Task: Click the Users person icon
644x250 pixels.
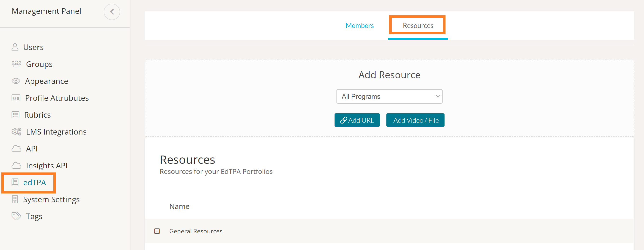Action: pos(15,47)
